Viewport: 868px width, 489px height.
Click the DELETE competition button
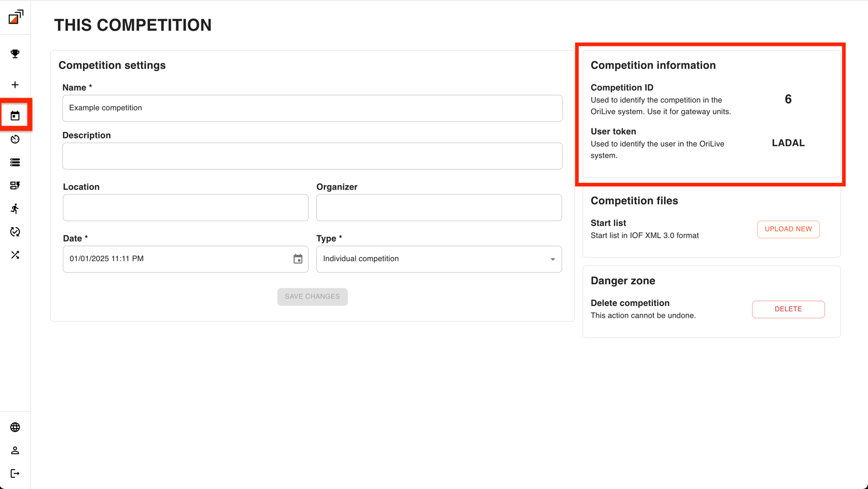point(788,309)
